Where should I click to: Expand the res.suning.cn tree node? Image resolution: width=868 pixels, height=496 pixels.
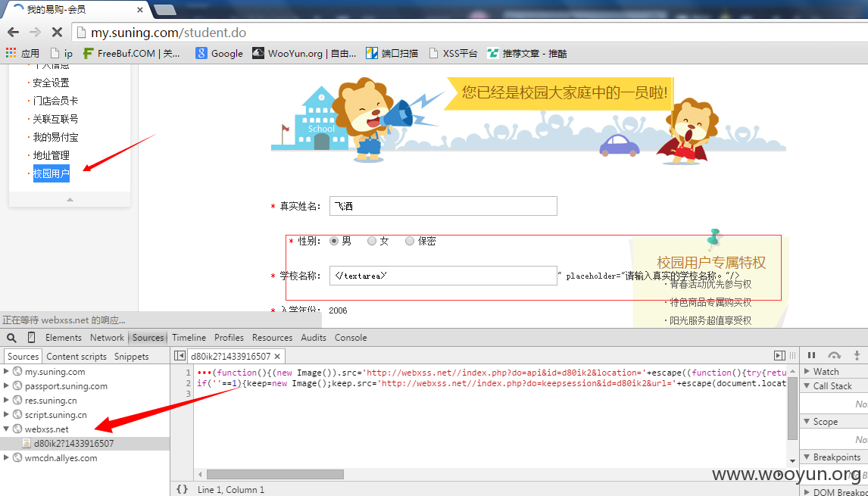click(6, 401)
